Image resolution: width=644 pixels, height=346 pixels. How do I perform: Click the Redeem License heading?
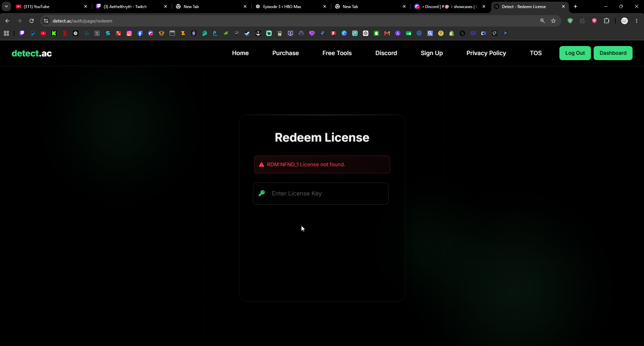click(322, 137)
